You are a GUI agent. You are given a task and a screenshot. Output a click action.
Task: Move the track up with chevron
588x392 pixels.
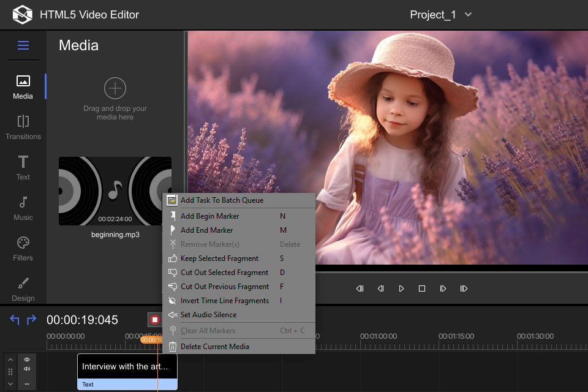10,360
